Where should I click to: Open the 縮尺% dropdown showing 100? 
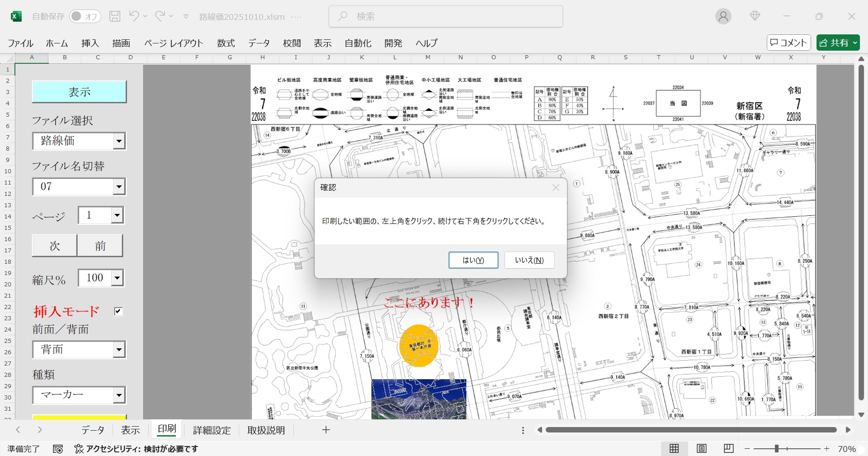pos(117,278)
